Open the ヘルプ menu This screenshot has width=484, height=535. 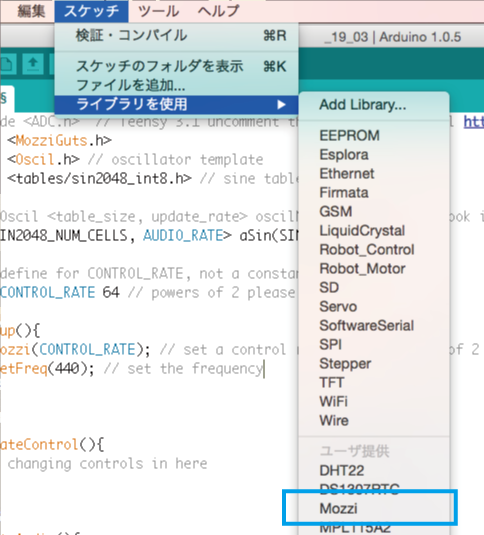click(219, 11)
